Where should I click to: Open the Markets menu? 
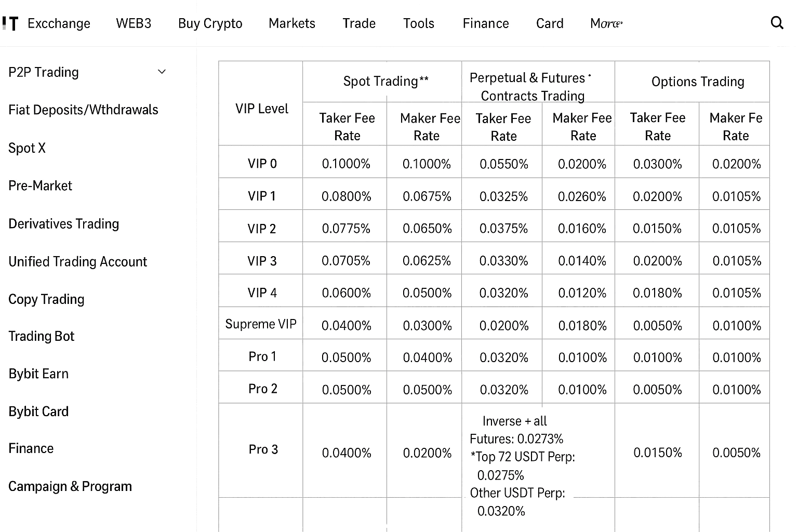pos(292,23)
